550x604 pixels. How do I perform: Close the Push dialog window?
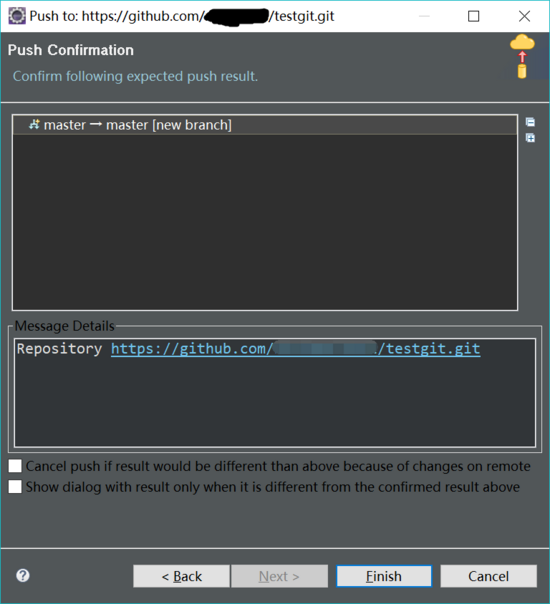[524, 16]
